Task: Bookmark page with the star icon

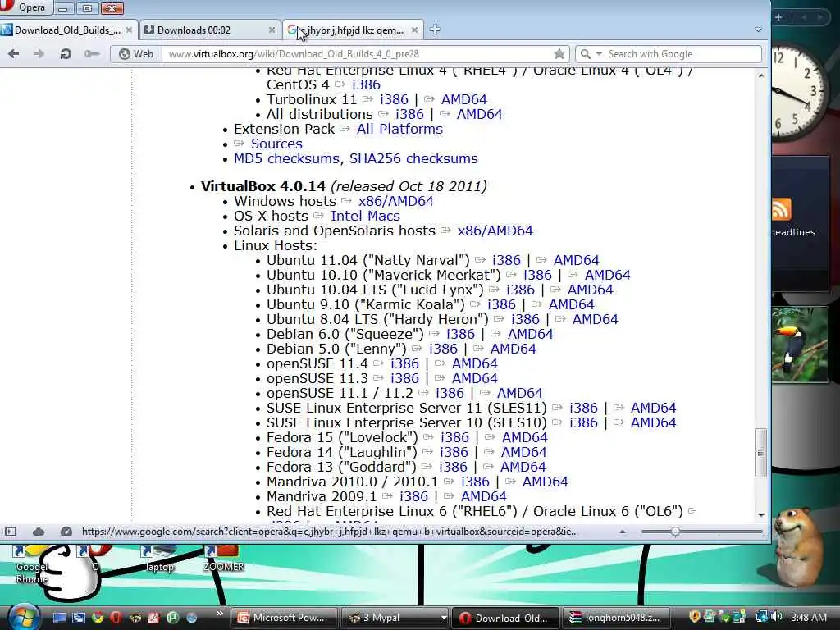Action: click(x=559, y=53)
